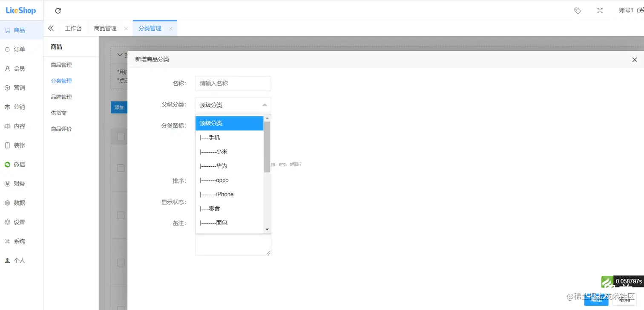This screenshot has width=644, height=310.
Task: Open 设置 in the left sidebar
Action: pos(22,222)
